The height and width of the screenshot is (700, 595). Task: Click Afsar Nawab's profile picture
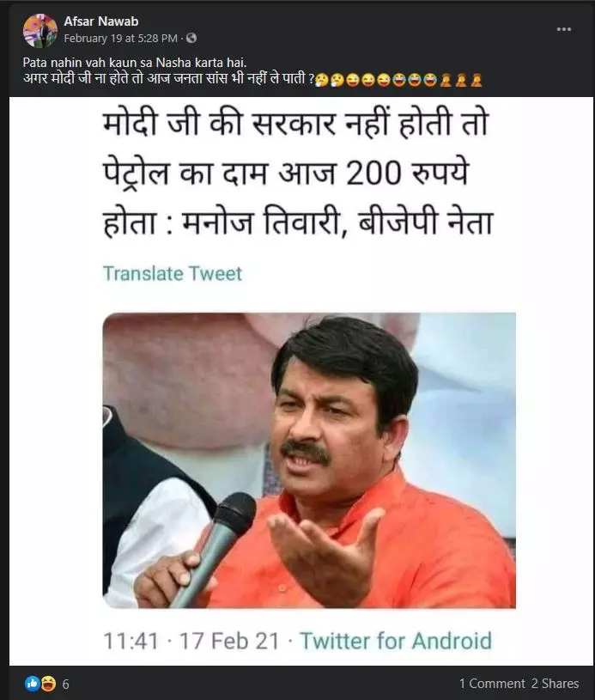(x=40, y=31)
